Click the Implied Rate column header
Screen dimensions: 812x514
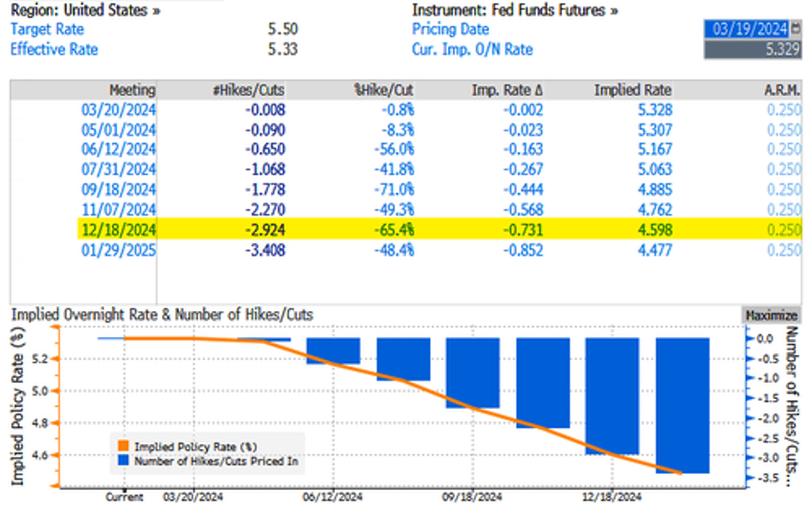coord(633,90)
